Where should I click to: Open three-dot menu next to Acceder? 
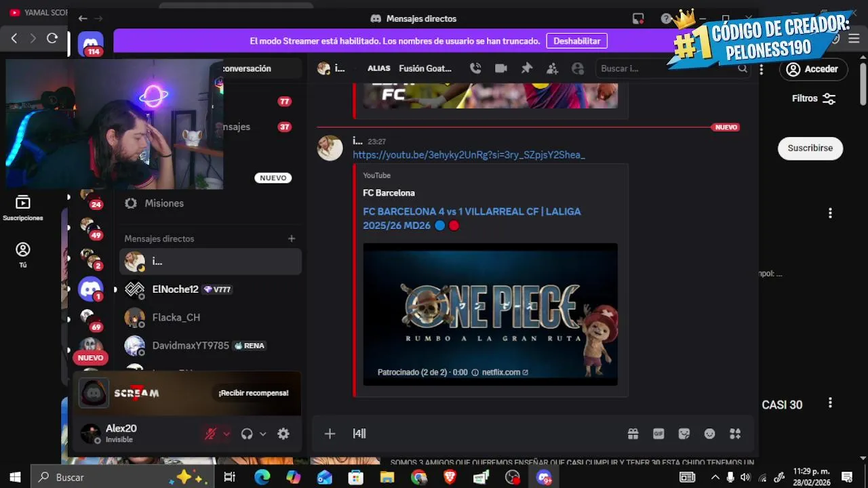pyautogui.click(x=762, y=69)
